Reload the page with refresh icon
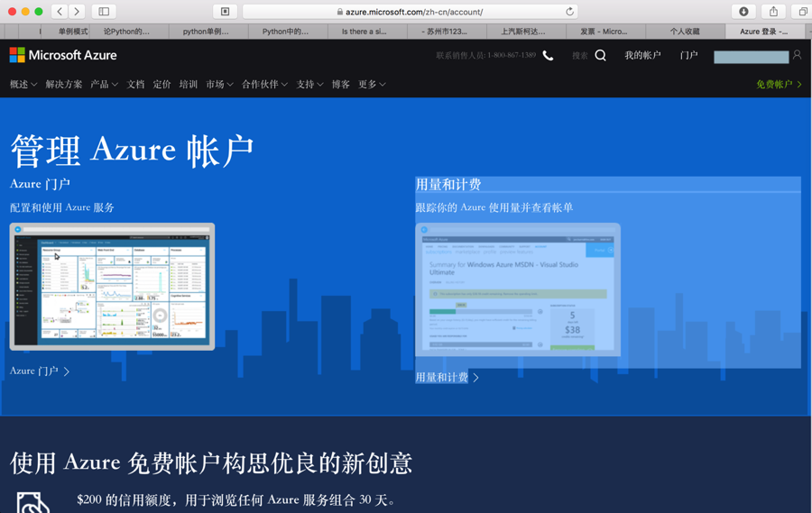The height and width of the screenshot is (513, 812). pos(569,12)
